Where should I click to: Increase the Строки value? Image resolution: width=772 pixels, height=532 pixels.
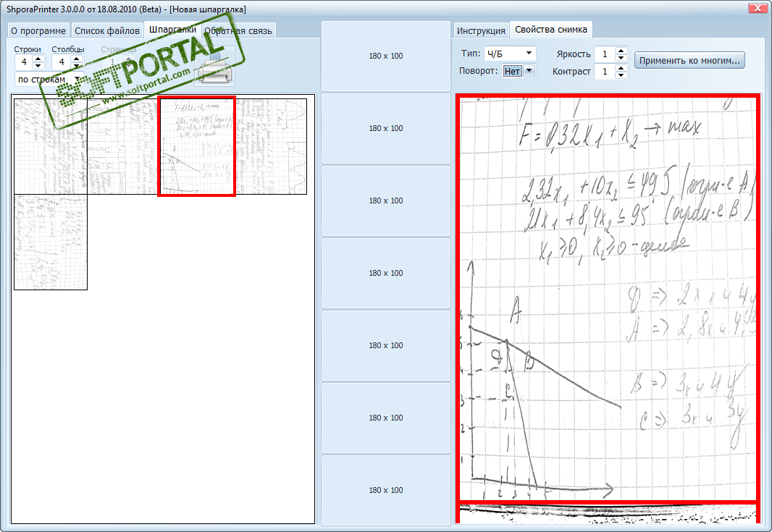tap(38, 59)
